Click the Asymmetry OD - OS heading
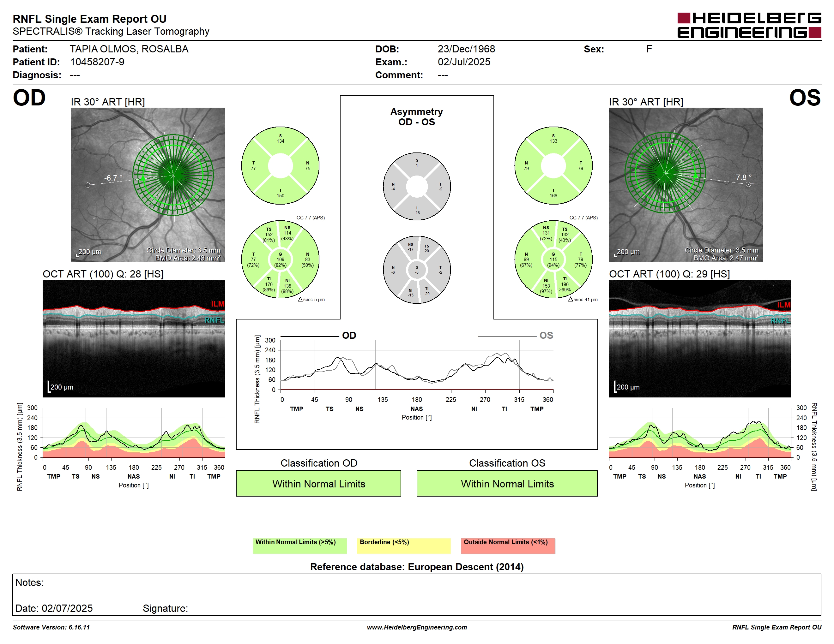 tap(417, 117)
